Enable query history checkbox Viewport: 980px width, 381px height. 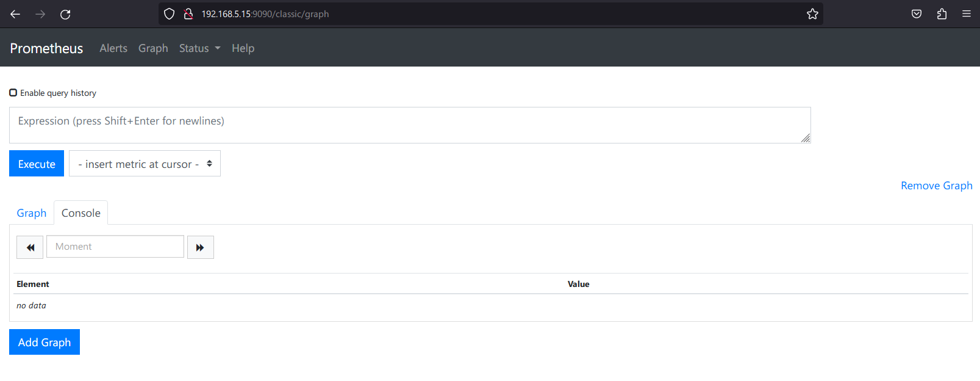coord(13,93)
